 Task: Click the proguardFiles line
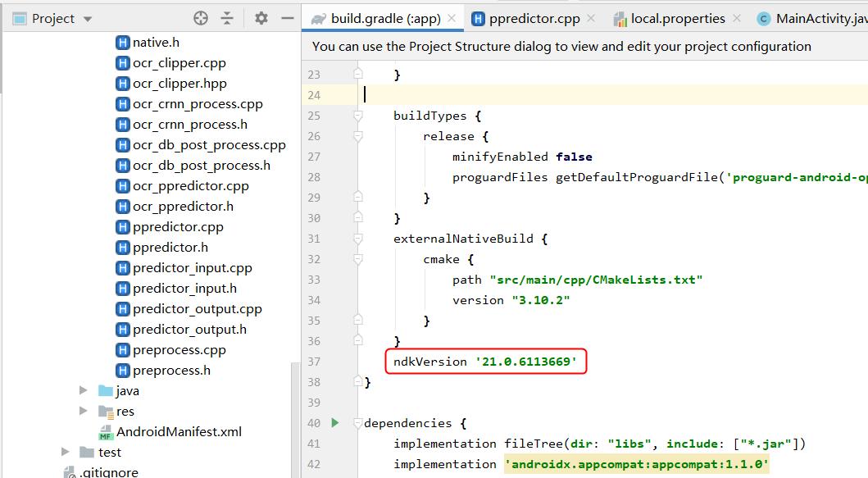(660, 177)
